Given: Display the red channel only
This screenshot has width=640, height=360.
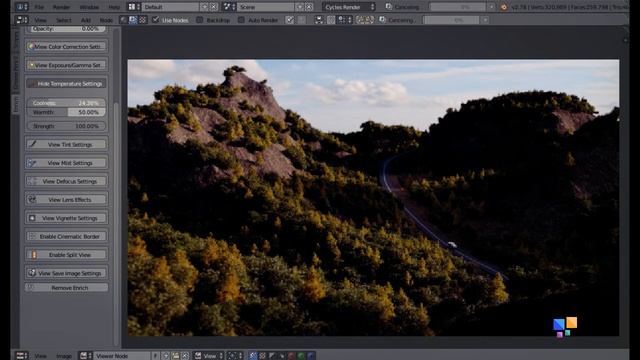Looking at the screenshot, I should [x=291, y=356].
